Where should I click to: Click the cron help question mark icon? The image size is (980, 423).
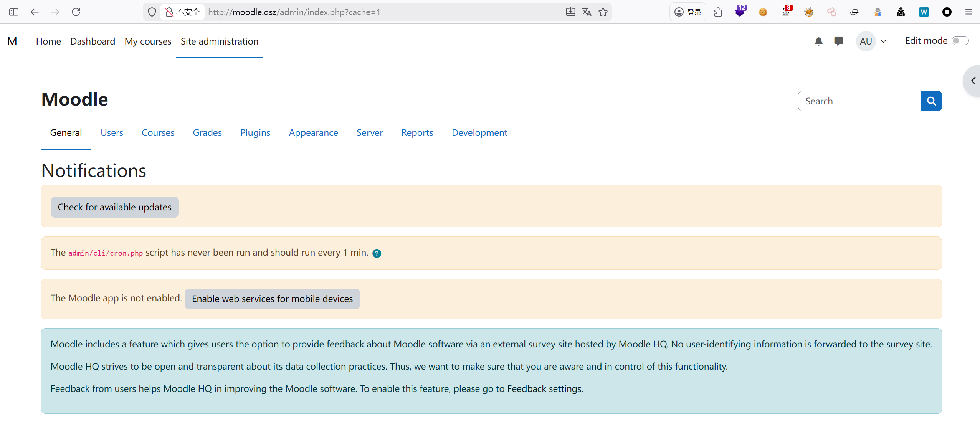pyautogui.click(x=377, y=253)
